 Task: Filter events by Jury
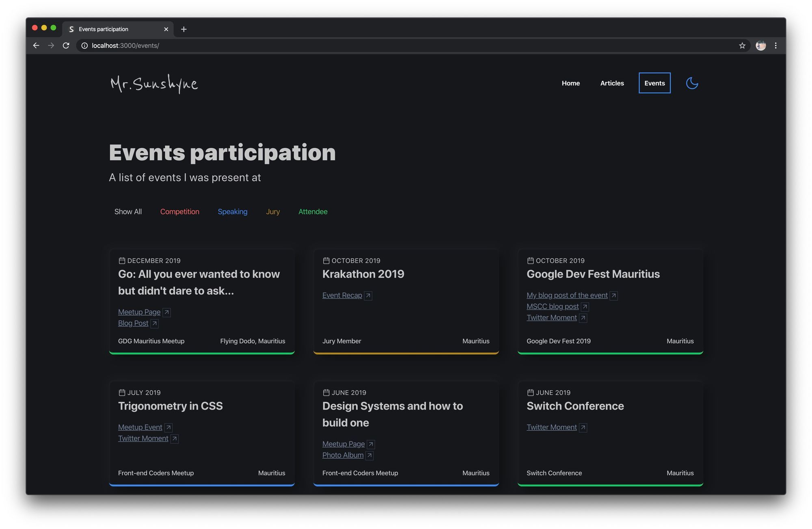pyautogui.click(x=273, y=212)
